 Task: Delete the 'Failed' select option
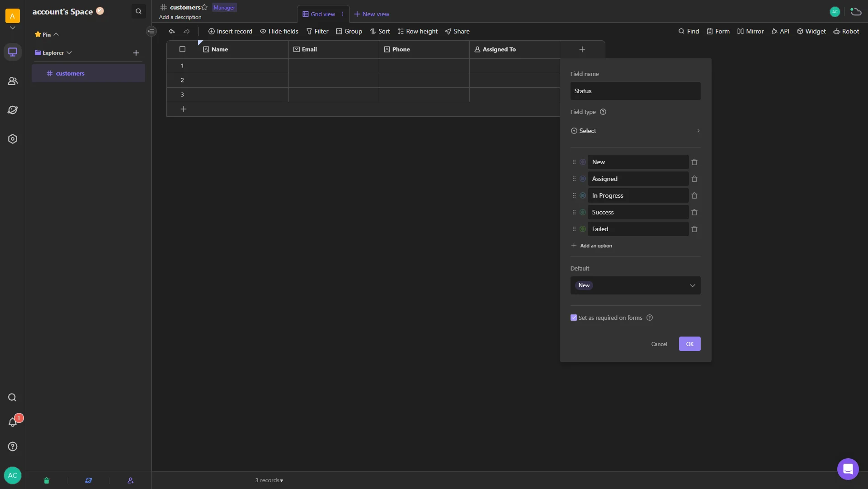(694, 229)
